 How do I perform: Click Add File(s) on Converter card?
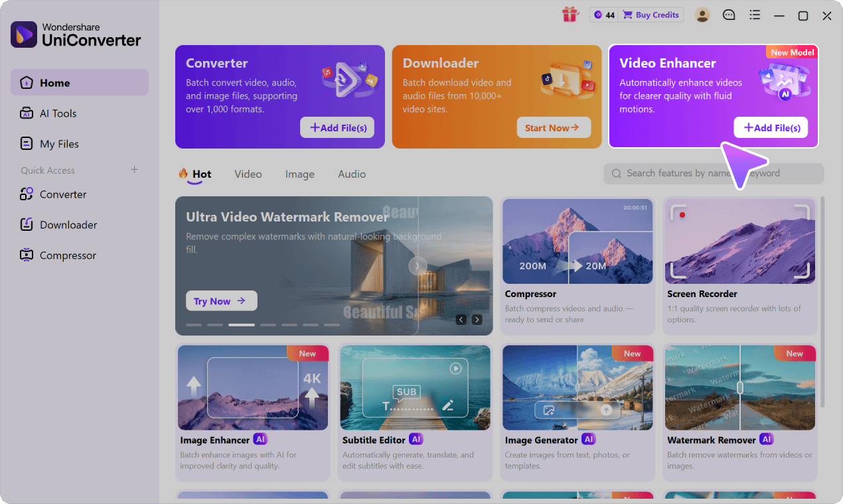pyautogui.click(x=337, y=127)
